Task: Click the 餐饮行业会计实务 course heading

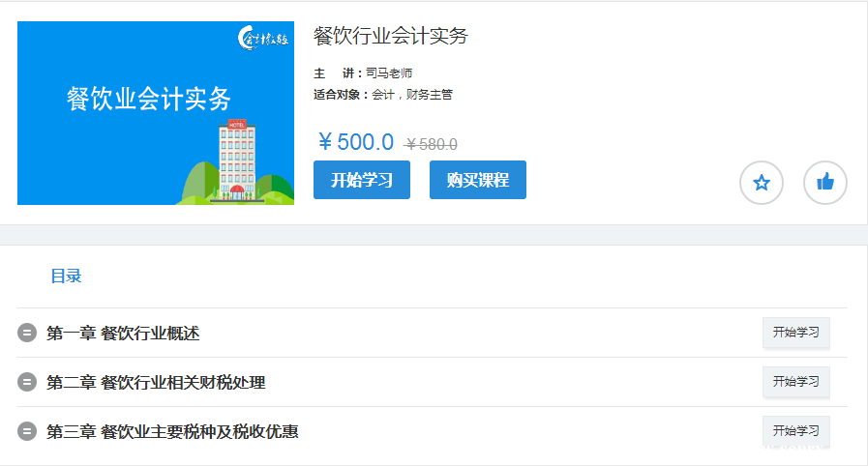Action: coord(390,37)
